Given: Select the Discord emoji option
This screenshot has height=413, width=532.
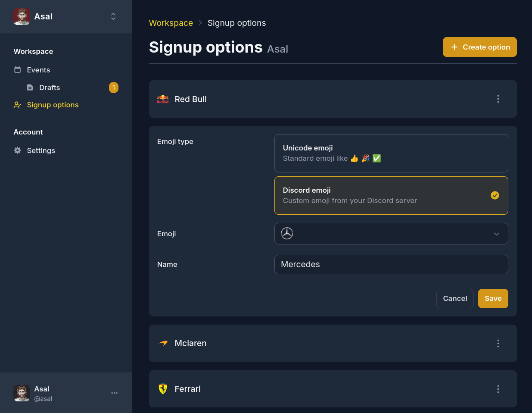Looking at the screenshot, I should [391, 195].
